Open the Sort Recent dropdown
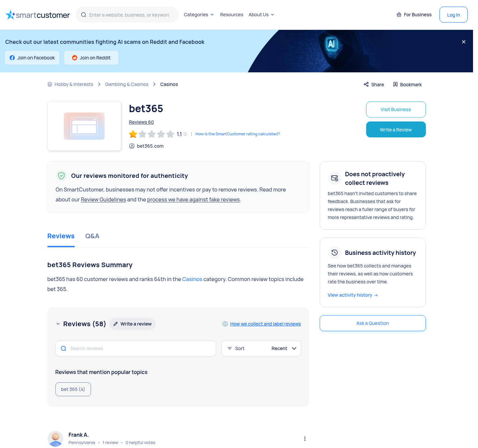478x448 pixels. pos(261,348)
